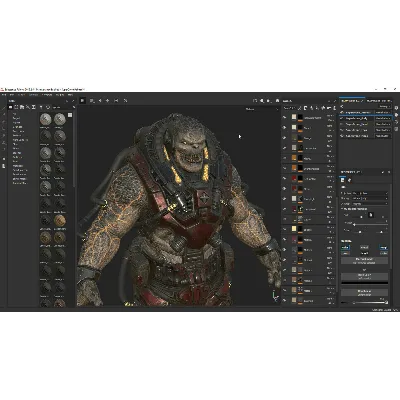Image resolution: width=400 pixels, height=400 pixels.
Task: Open the Projection dropdown in Properties
Action: point(370,193)
